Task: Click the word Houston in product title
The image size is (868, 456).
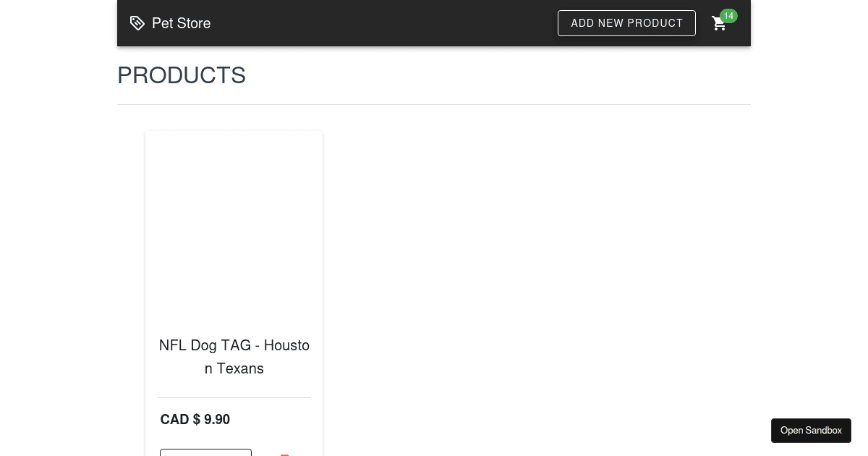Action: [x=286, y=345]
